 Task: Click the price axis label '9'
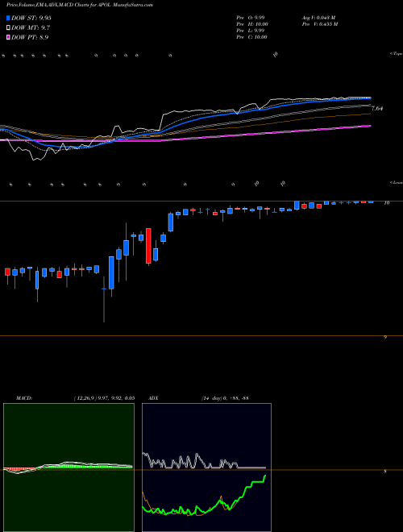pyautogui.click(x=385, y=337)
